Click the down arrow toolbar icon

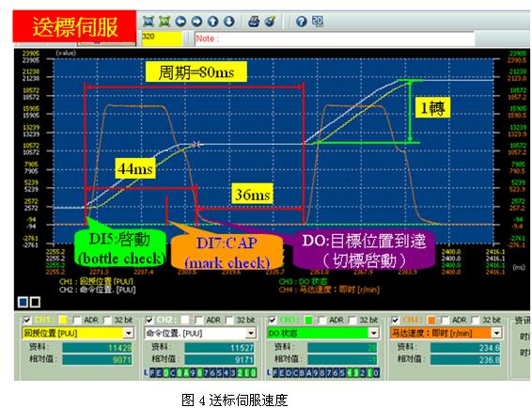[229, 22]
